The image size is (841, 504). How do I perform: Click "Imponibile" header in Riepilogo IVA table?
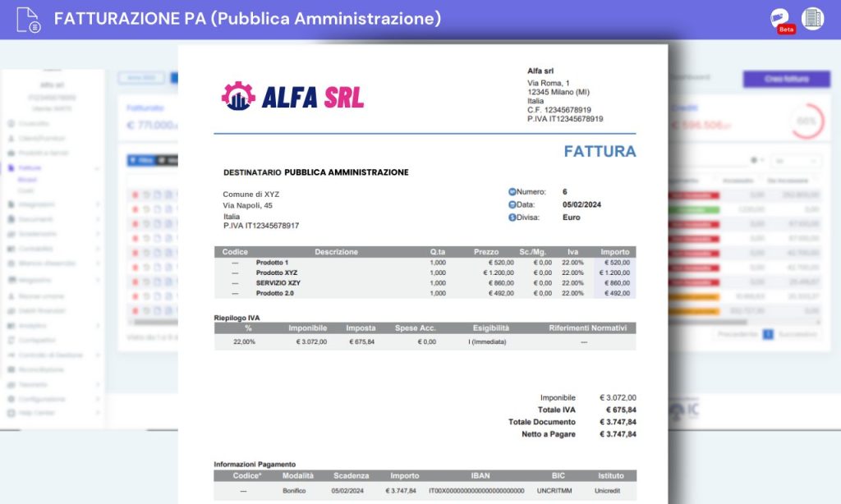pyautogui.click(x=308, y=328)
